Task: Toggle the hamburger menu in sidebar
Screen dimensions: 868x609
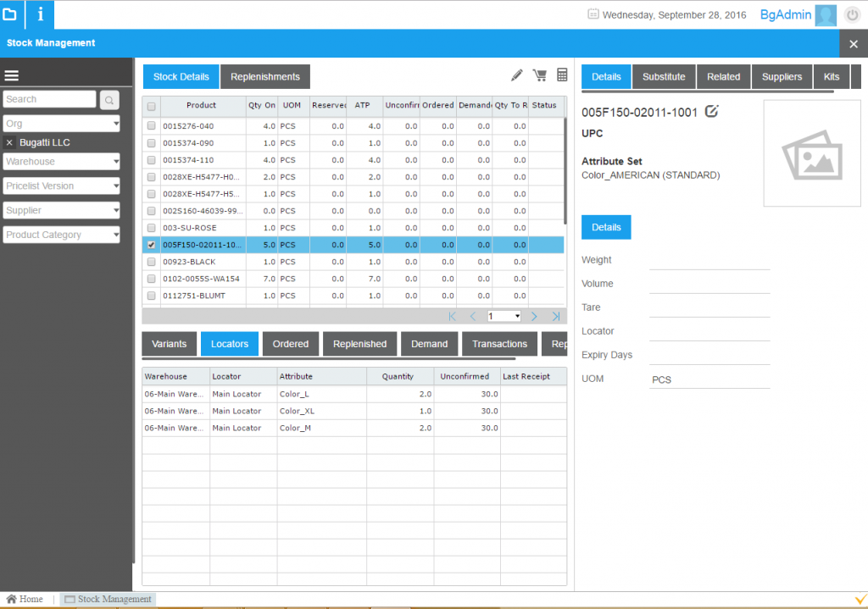Action: pyautogui.click(x=12, y=75)
